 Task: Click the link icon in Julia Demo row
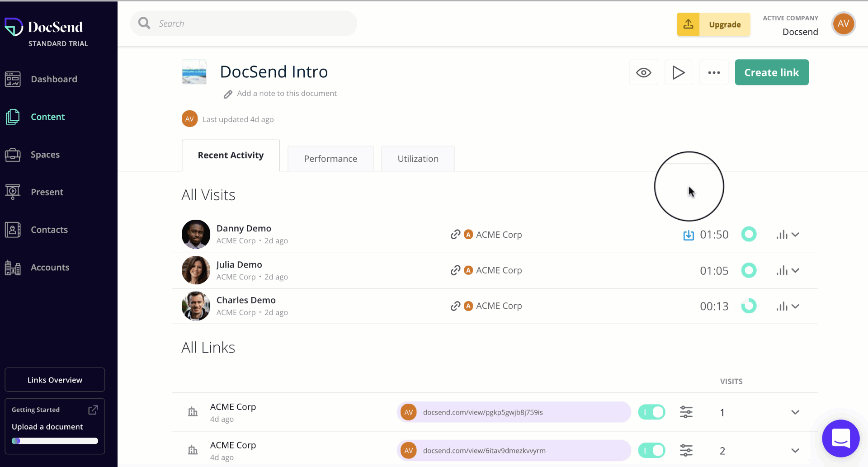point(455,270)
